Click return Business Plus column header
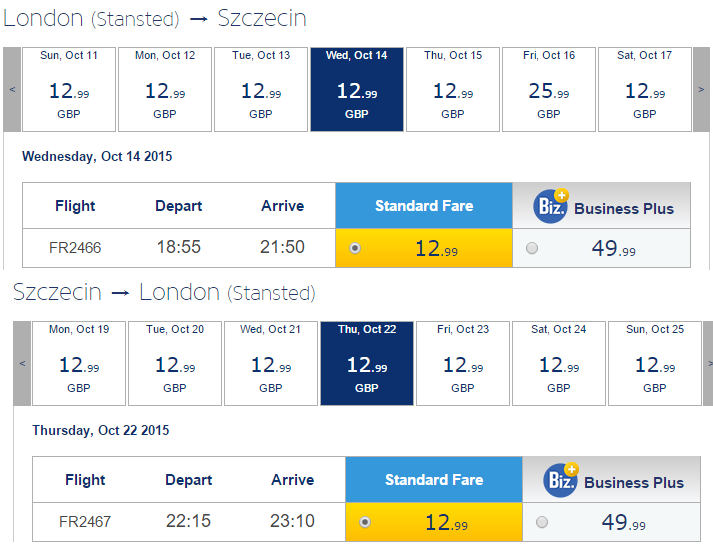 click(x=611, y=480)
